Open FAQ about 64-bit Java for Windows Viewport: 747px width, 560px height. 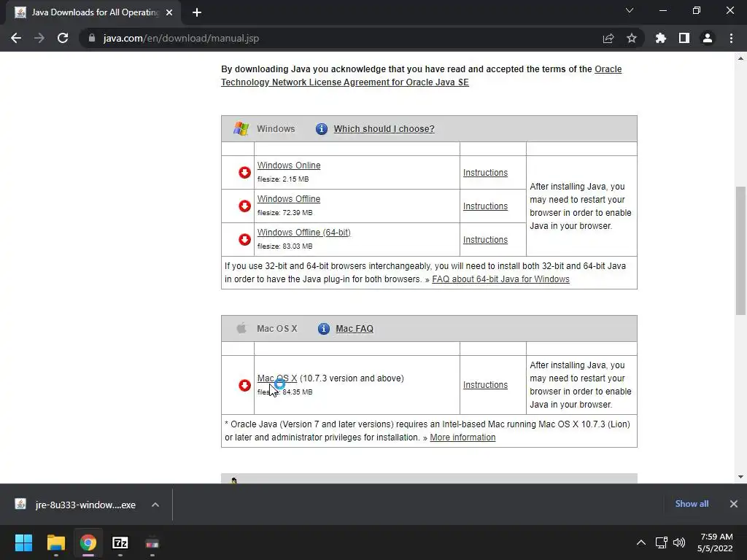tap(500, 279)
